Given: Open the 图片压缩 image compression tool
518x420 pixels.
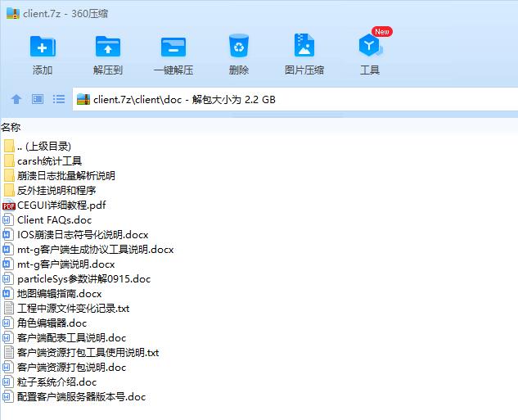Looking at the screenshot, I should [304, 47].
